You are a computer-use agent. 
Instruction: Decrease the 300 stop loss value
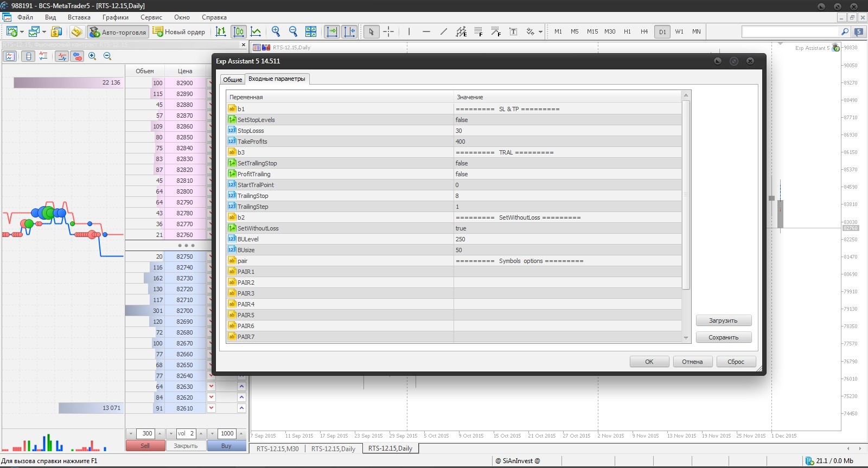pyautogui.click(x=131, y=434)
